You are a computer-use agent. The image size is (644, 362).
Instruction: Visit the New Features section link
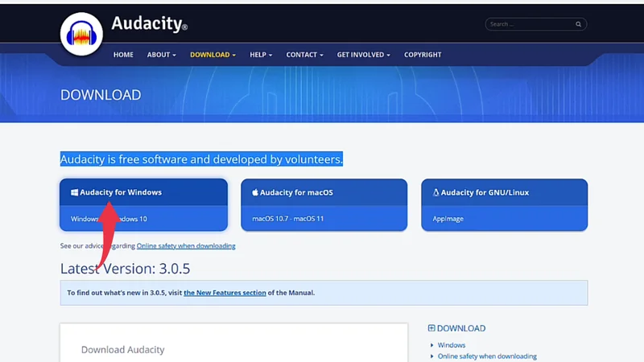click(225, 293)
